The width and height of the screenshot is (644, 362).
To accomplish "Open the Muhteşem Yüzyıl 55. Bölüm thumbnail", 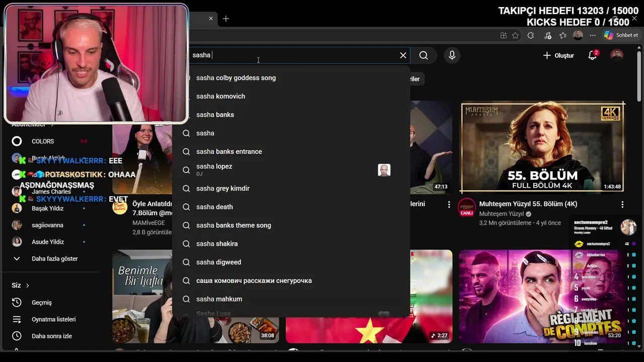I will 542,147.
